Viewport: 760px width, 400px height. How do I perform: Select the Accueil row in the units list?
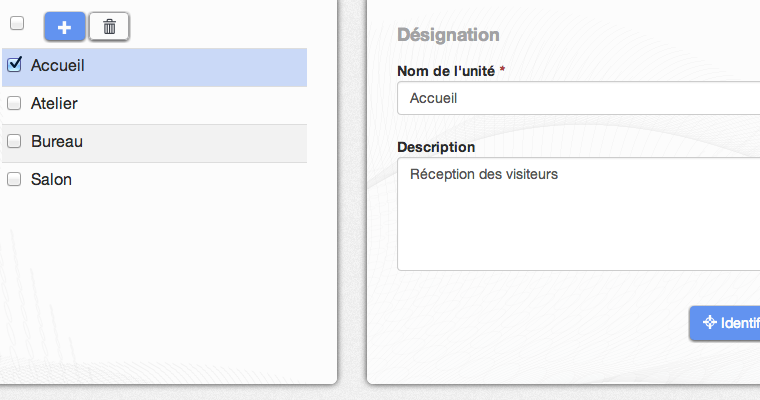pos(155,67)
